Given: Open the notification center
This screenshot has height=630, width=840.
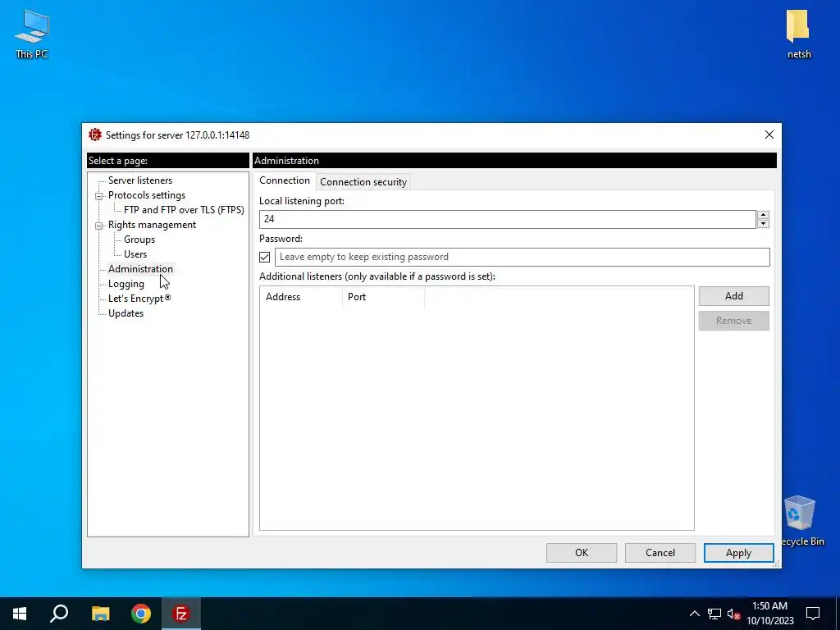Looking at the screenshot, I should click(813, 614).
